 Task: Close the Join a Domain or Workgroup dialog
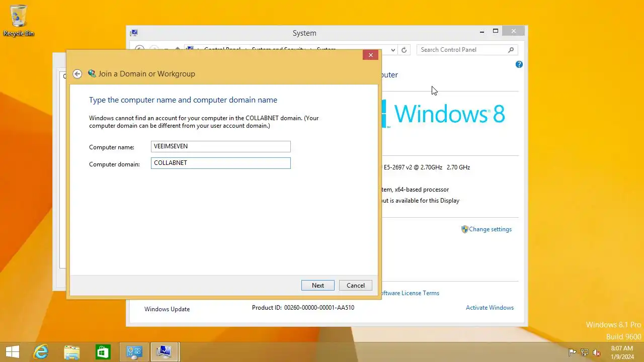point(370,55)
